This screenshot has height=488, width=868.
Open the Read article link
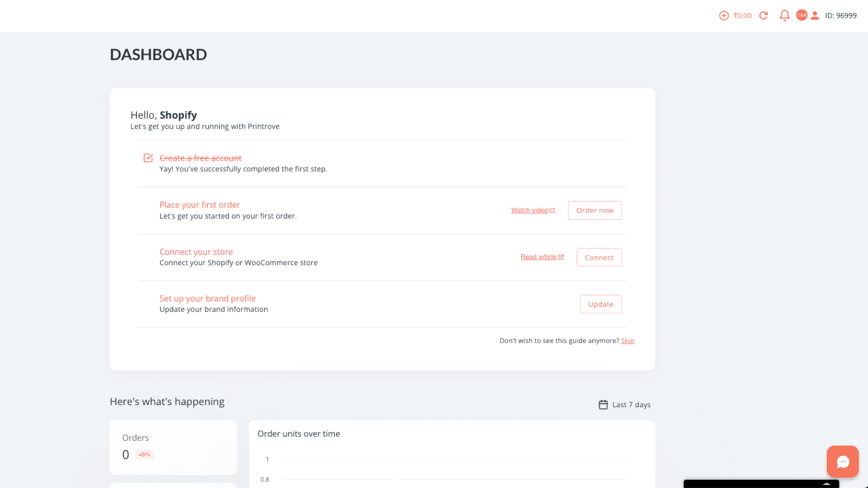pos(539,256)
